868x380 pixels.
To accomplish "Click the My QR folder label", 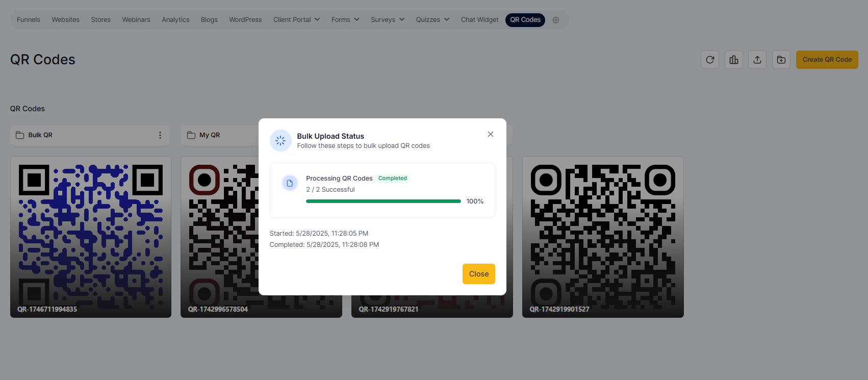I will [x=210, y=135].
